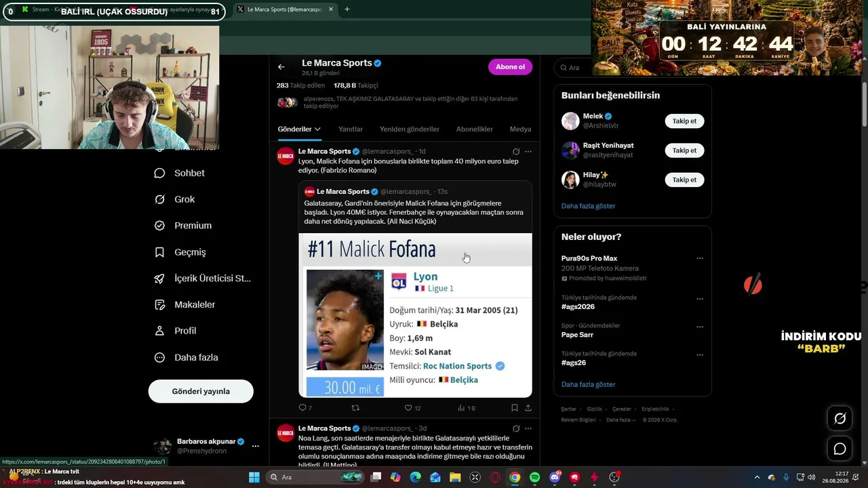This screenshot has height=488, width=868.
Task: Follow Hilay with Takip et
Action: pyautogui.click(x=684, y=180)
